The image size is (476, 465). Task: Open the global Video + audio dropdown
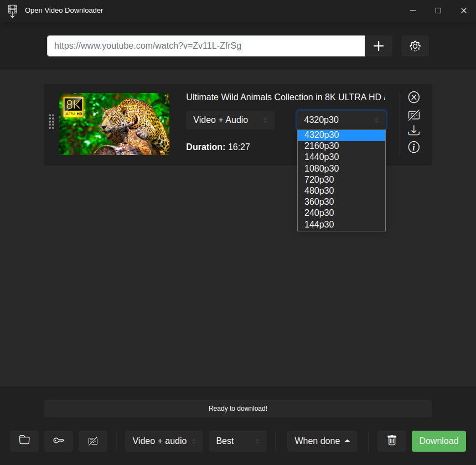164,441
